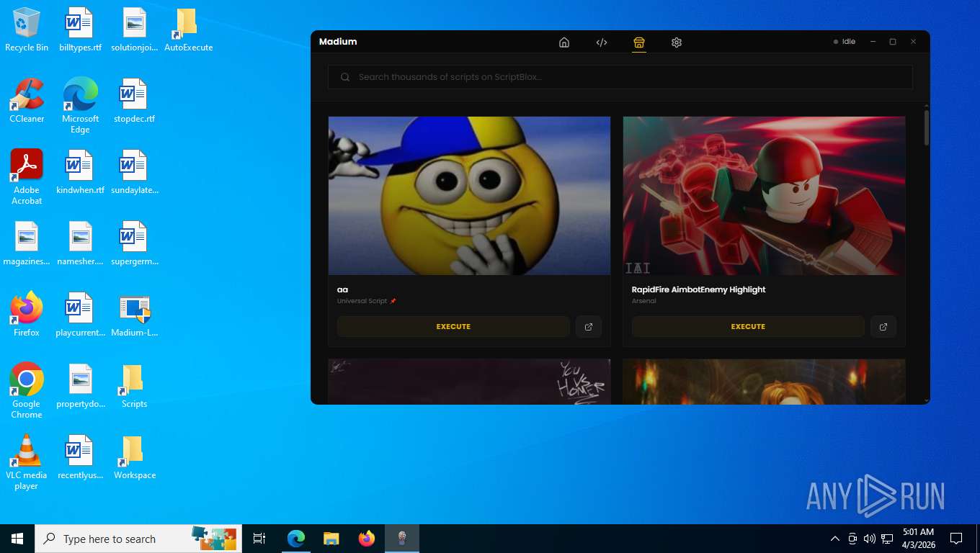Select the billtypes.rtf file
980x553 pixels.
[x=80, y=30]
